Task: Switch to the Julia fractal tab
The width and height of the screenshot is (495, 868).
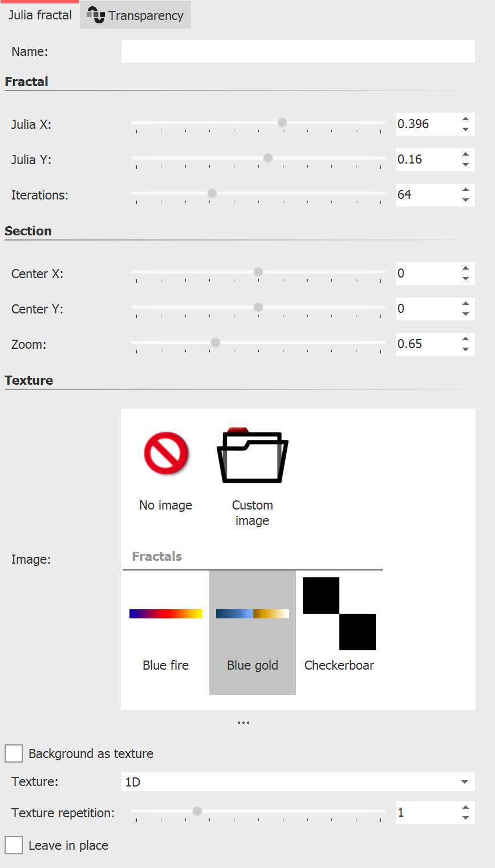Action: tap(40, 15)
